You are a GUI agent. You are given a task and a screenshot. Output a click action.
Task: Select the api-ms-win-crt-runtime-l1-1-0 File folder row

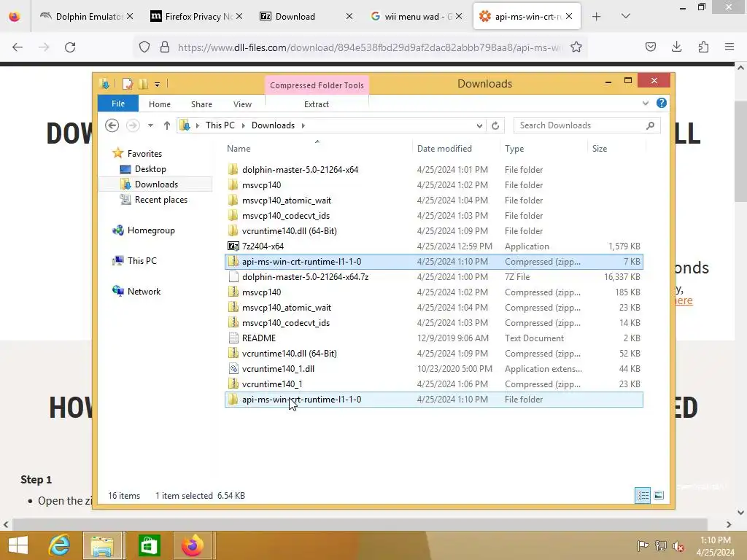[433, 400]
